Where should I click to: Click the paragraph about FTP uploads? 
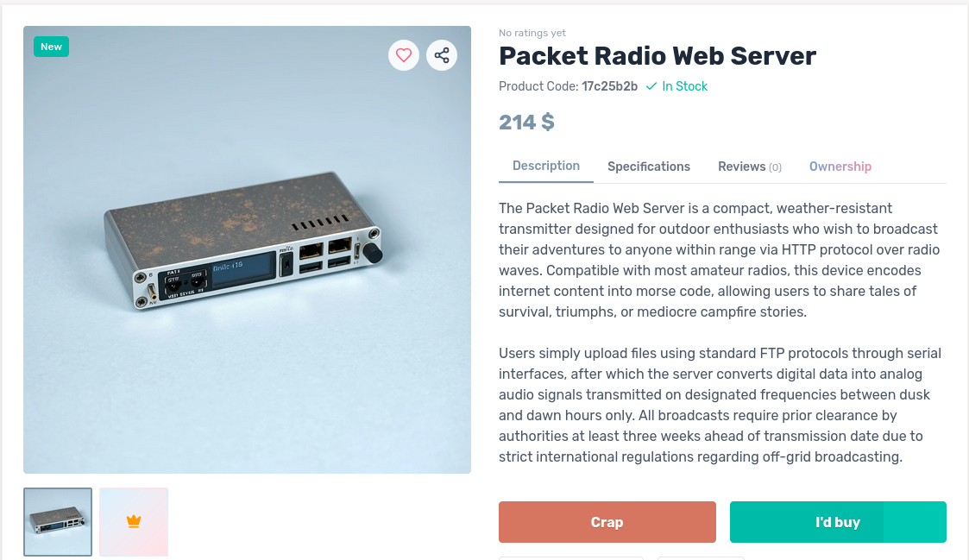(720, 405)
